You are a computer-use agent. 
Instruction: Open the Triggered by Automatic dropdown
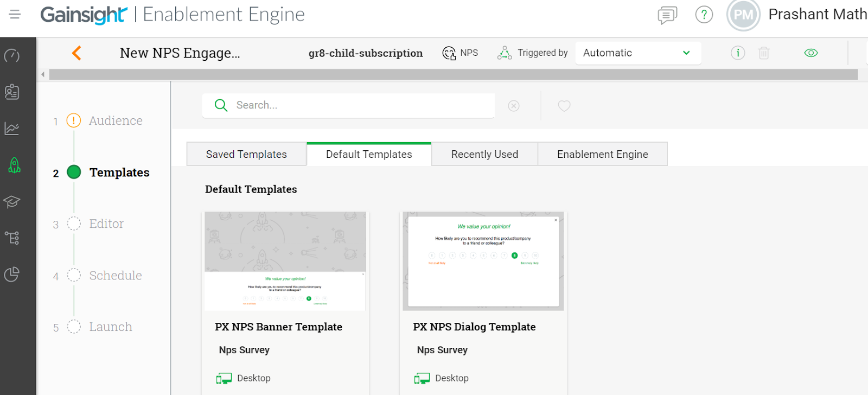[x=638, y=53]
